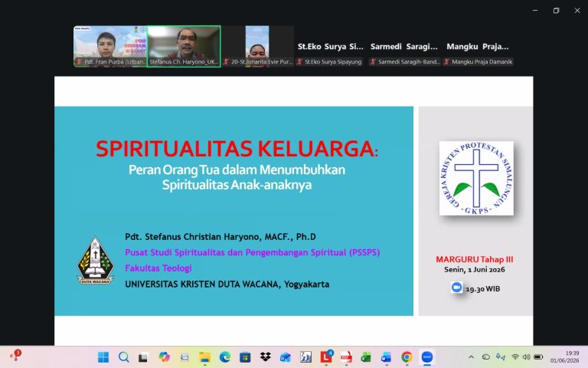This screenshot has width=588, height=368.
Task: Open the PDF reader on the taskbar
Action: (346, 357)
